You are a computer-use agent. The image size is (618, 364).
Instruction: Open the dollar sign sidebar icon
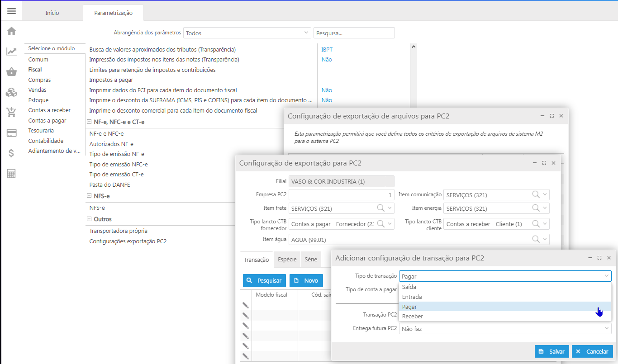click(11, 153)
